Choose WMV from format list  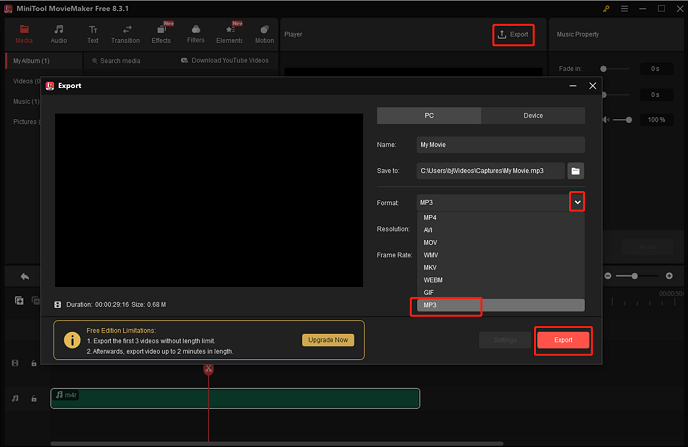click(x=501, y=255)
